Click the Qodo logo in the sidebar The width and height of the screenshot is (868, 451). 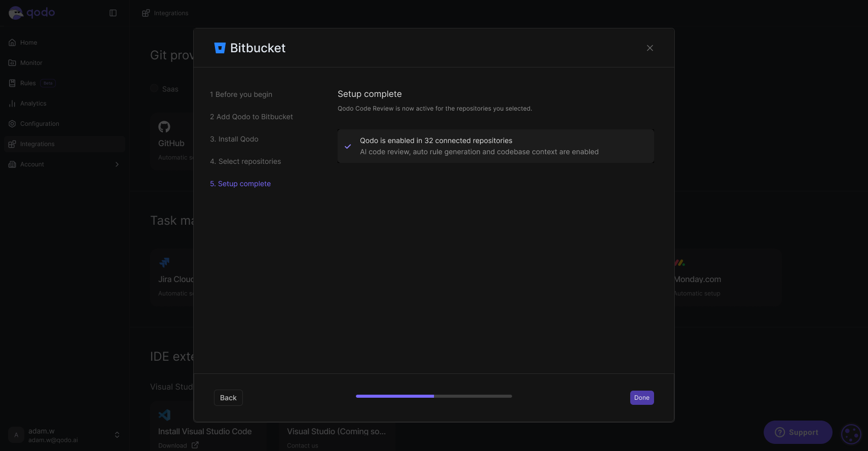pos(31,13)
